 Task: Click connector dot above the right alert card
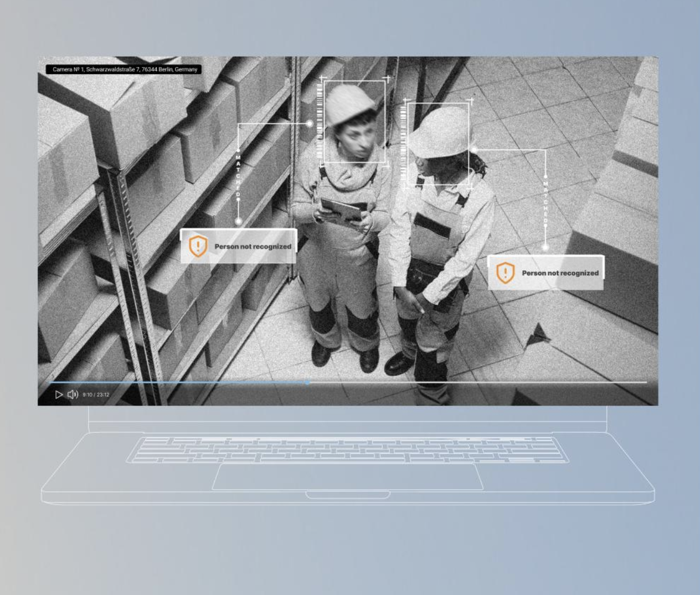click(545, 247)
